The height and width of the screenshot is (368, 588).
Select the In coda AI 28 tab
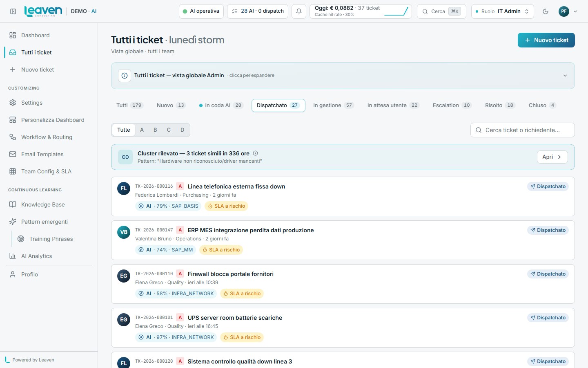click(x=221, y=105)
